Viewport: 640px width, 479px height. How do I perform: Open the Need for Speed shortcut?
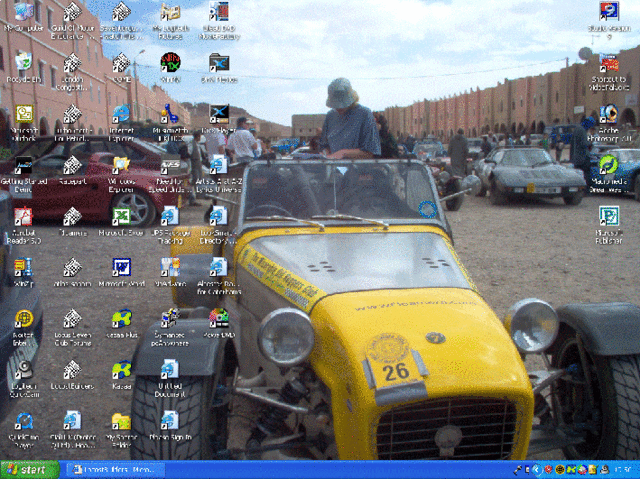pyautogui.click(x=170, y=166)
